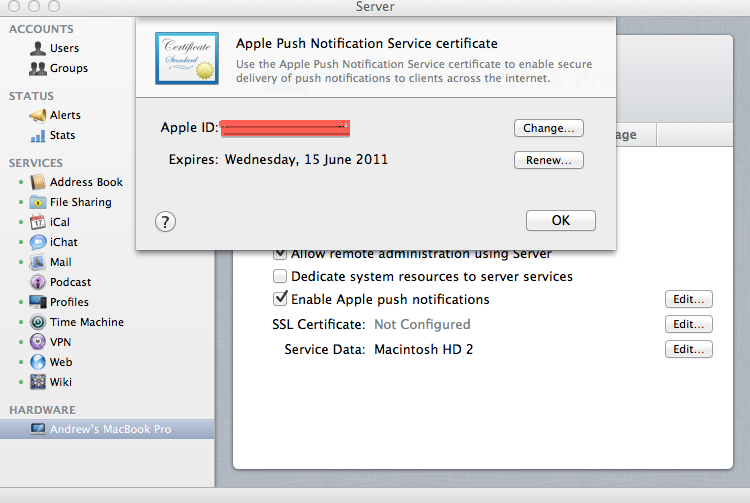
Task: Open the File Sharing folder icon
Action: [38, 202]
